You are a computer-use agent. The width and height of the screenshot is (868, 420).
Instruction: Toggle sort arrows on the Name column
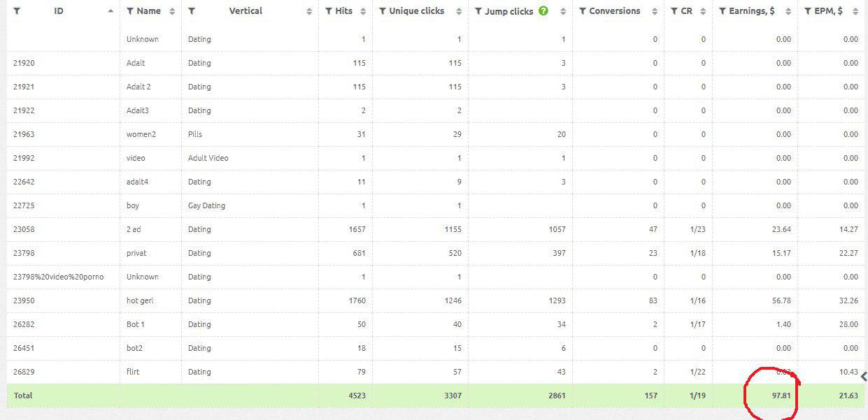point(172,11)
